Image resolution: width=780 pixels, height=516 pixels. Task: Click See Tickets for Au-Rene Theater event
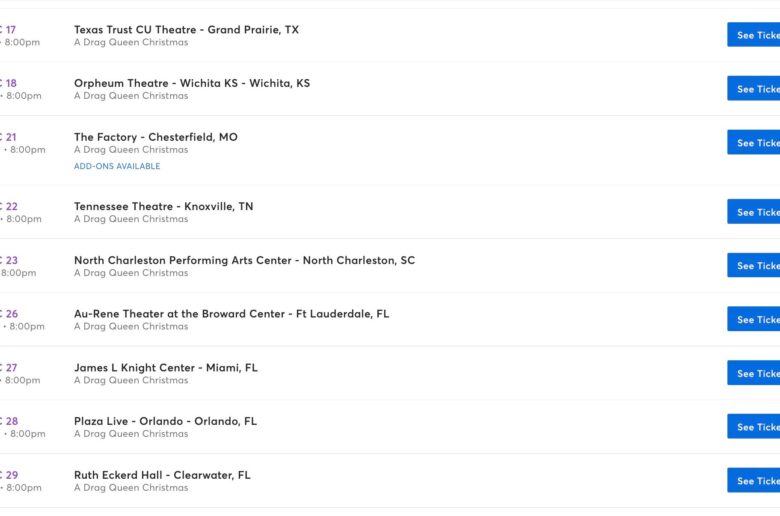point(754,319)
